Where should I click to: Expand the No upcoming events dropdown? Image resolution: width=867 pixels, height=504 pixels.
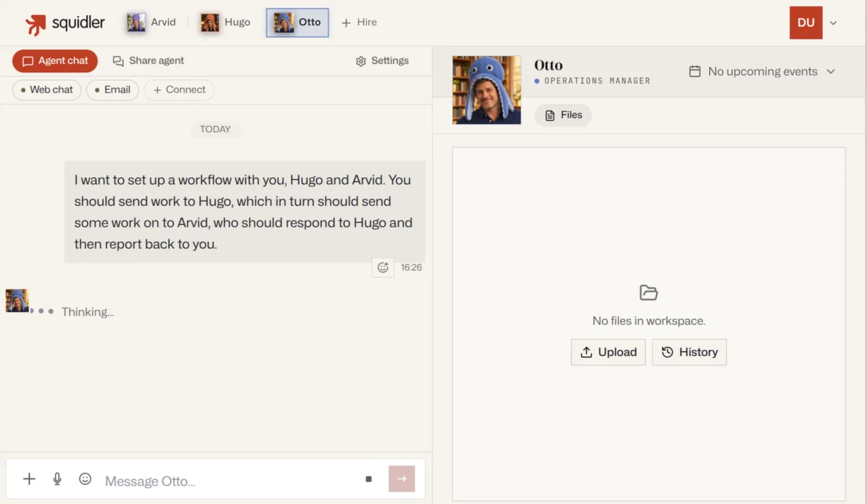coord(762,72)
